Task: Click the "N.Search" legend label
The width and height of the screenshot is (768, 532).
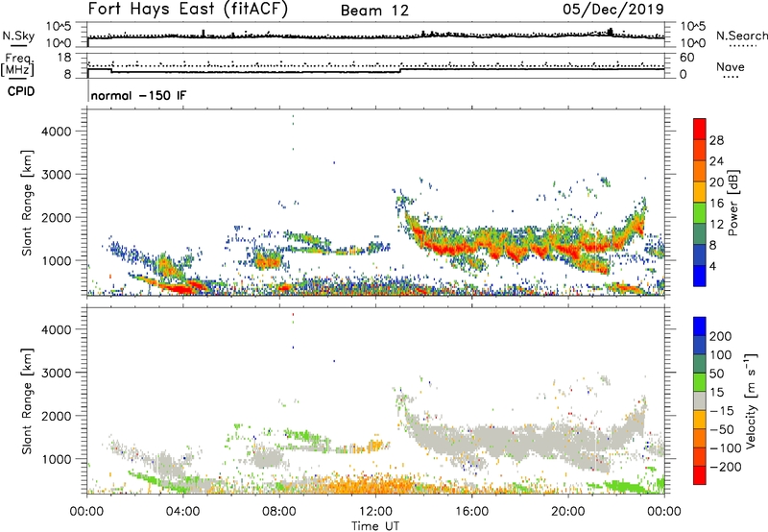Action: [x=741, y=36]
